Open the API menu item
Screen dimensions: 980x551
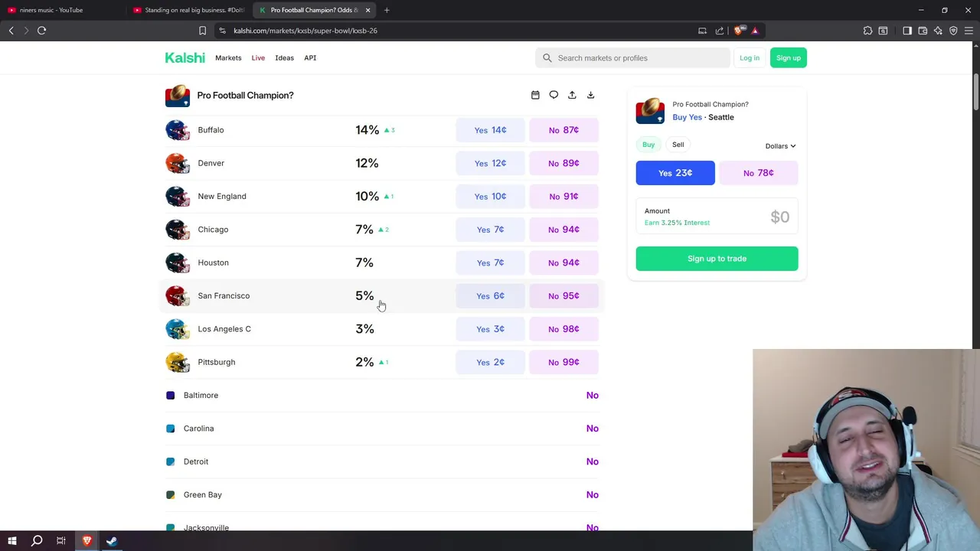pyautogui.click(x=310, y=58)
